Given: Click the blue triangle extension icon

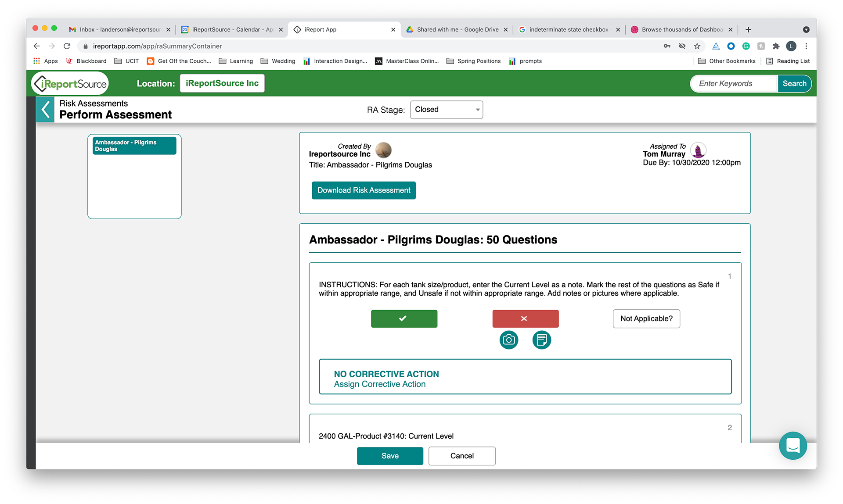Looking at the screenshot, I should coord(716,46).
